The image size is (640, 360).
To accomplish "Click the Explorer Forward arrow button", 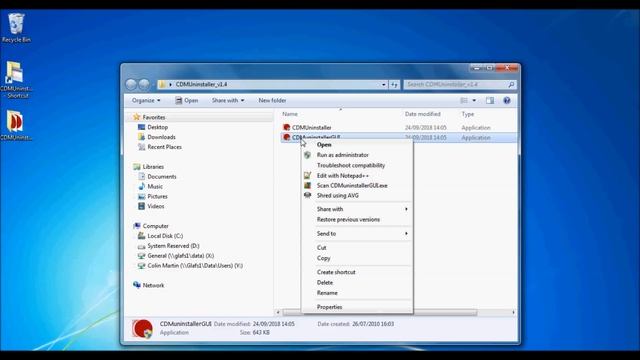I will coord(144,84).
